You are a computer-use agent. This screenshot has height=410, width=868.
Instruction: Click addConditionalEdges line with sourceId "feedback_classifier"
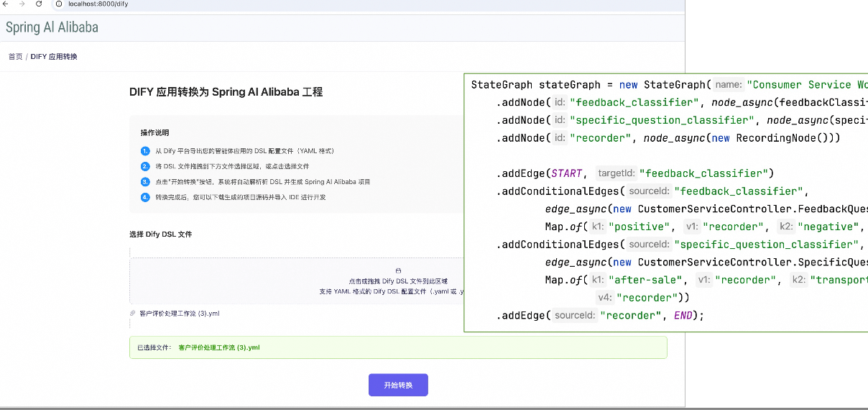(x=653, y=191)
